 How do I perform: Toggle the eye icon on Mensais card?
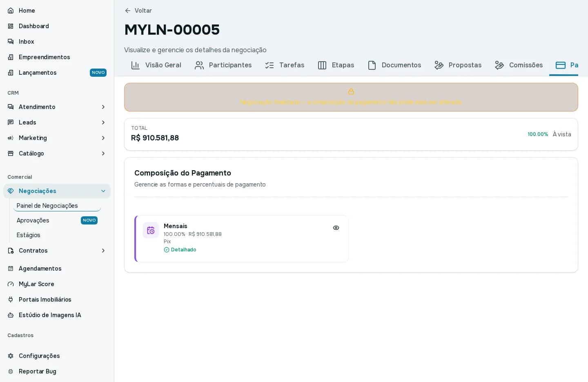coord(336,228)
